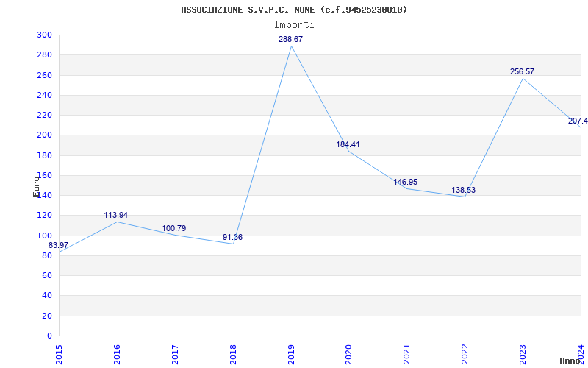Click the 2019 x-axis label
The image size is (588, 368).
(291, 355)
